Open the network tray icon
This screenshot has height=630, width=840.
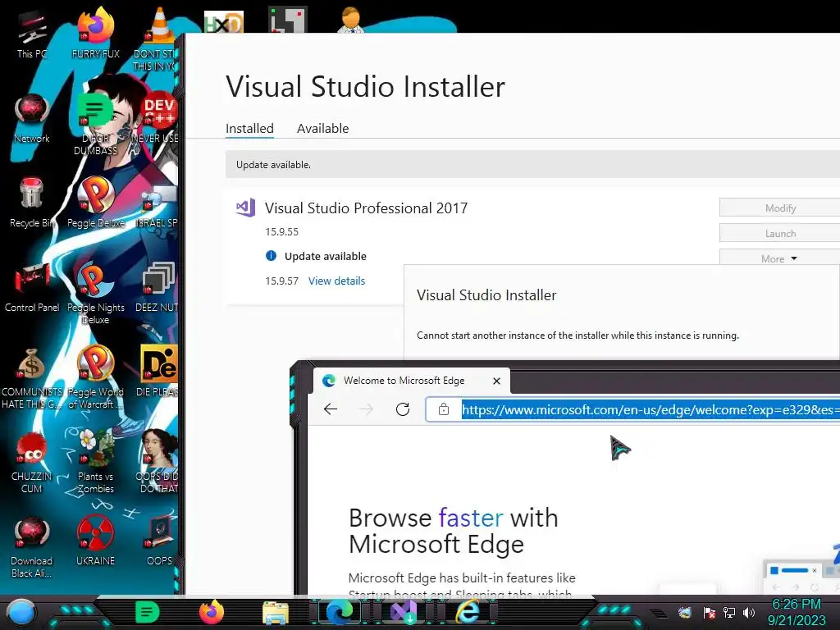(x=728, y=612)
